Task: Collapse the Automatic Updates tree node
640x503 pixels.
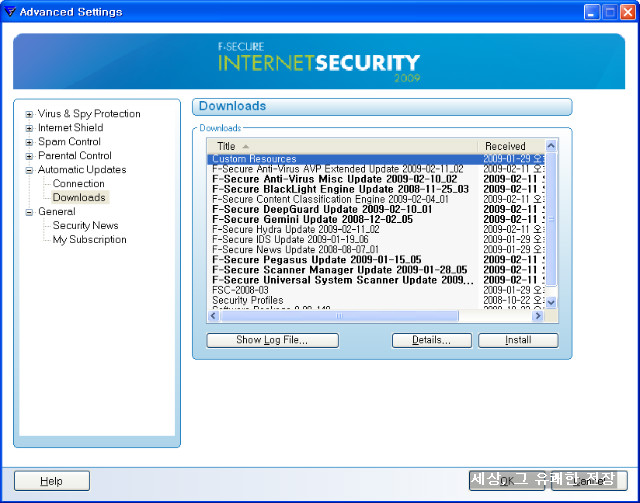Action: (29, 170)
